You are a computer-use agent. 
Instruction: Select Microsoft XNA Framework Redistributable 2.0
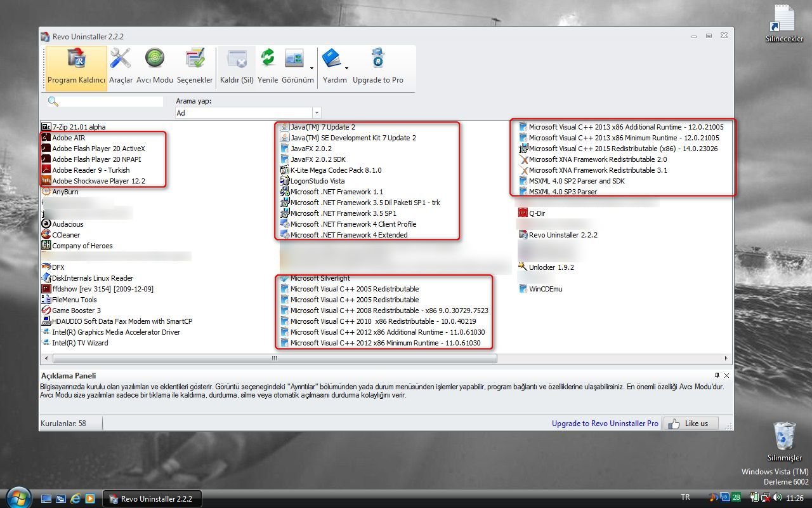(593, 159)
